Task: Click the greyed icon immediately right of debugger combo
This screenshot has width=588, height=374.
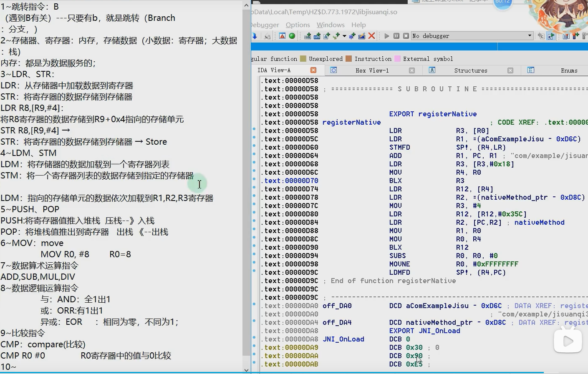Action: click(541, 36)
